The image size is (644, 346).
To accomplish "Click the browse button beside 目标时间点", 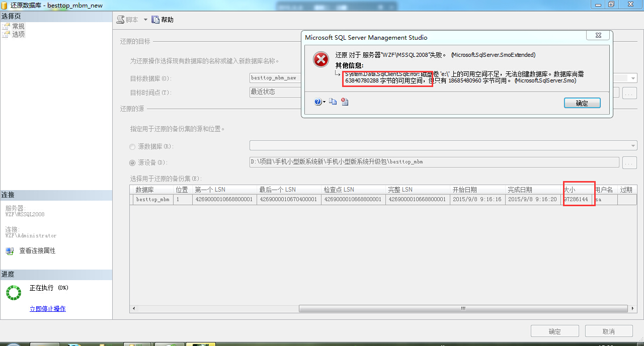I will (x=630, y=93).
